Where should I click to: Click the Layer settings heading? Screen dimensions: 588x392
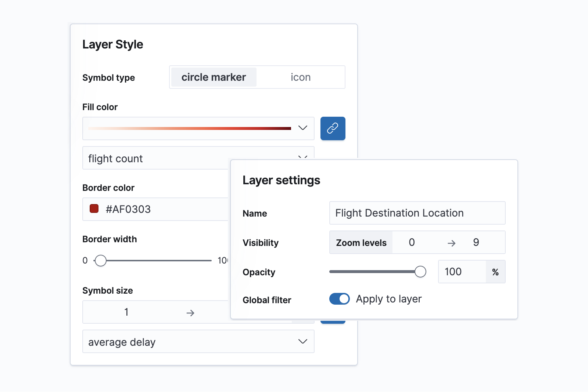(282, 180)
